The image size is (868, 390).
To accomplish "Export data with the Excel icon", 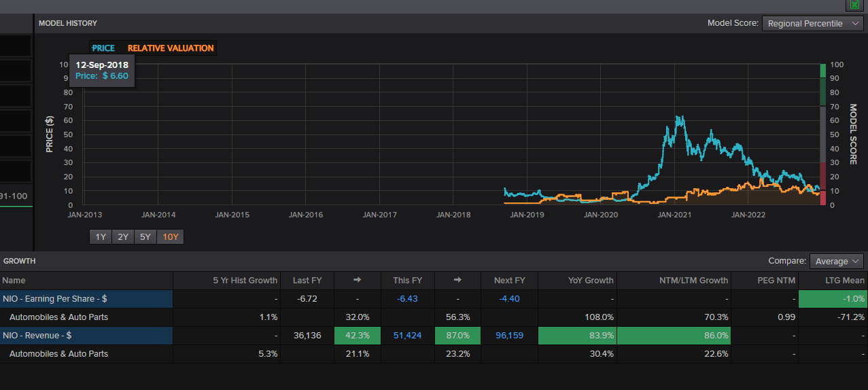I will click(854, 5).
